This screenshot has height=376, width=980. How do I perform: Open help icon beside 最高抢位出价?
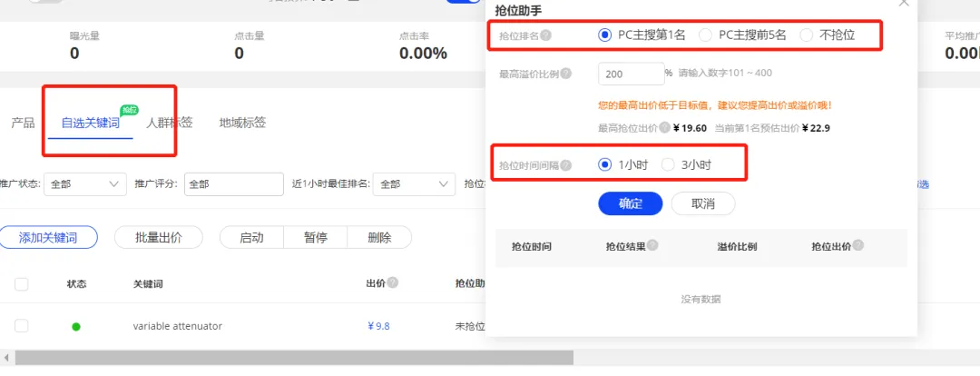click(664, 128)
